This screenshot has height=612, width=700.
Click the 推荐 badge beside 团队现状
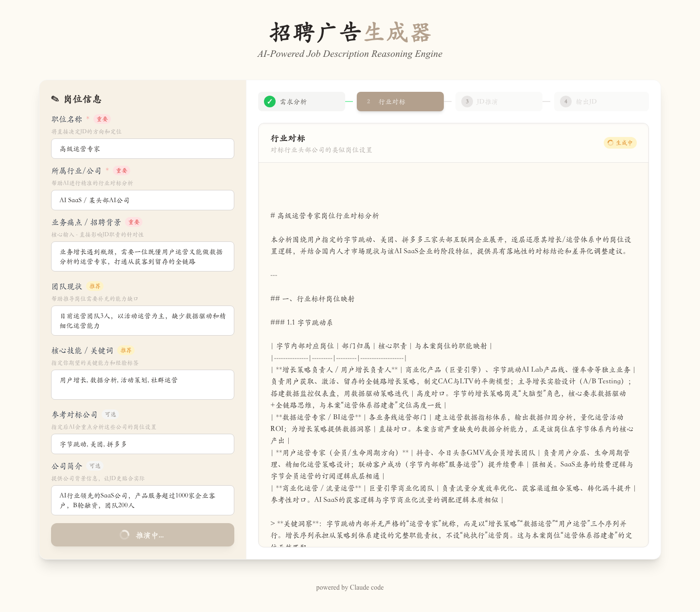tap(95, 287)
